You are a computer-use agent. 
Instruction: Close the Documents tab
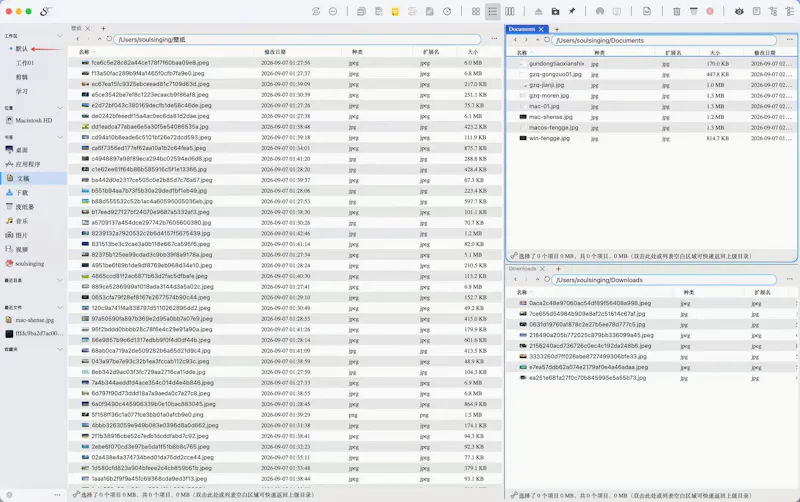[x=541, y=29]
